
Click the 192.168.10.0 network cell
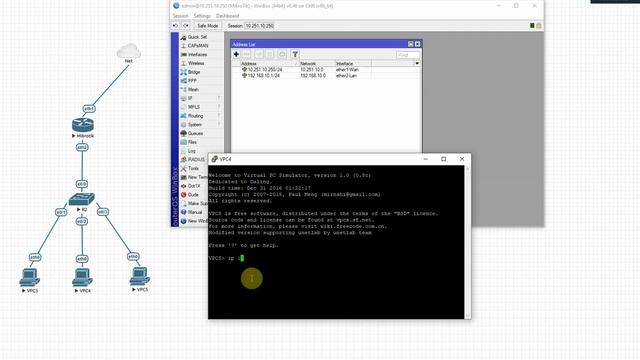click(313, 76)
